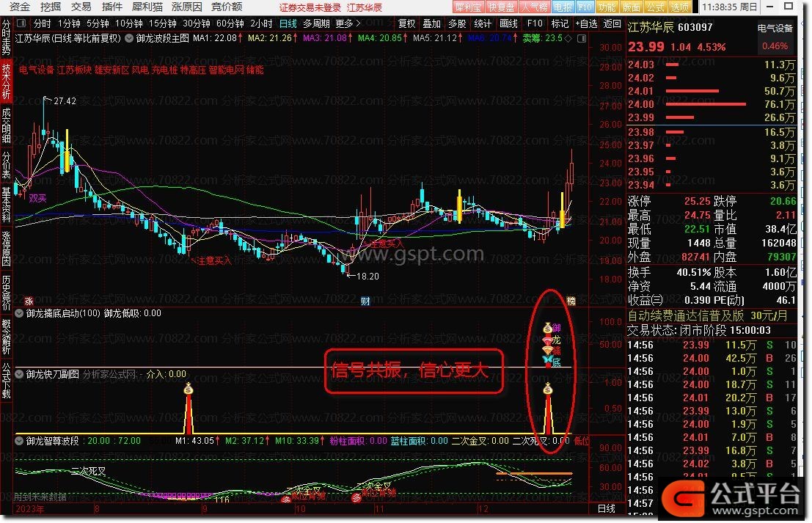Switch to 2小时 timeframe
Viewport: 812px width, 523px height.
262,23
